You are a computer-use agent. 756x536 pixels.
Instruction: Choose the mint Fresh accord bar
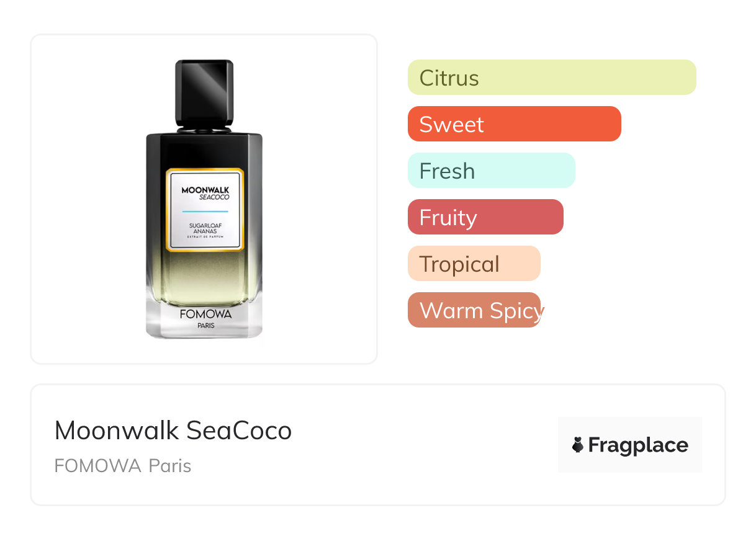tap(492, 171)
